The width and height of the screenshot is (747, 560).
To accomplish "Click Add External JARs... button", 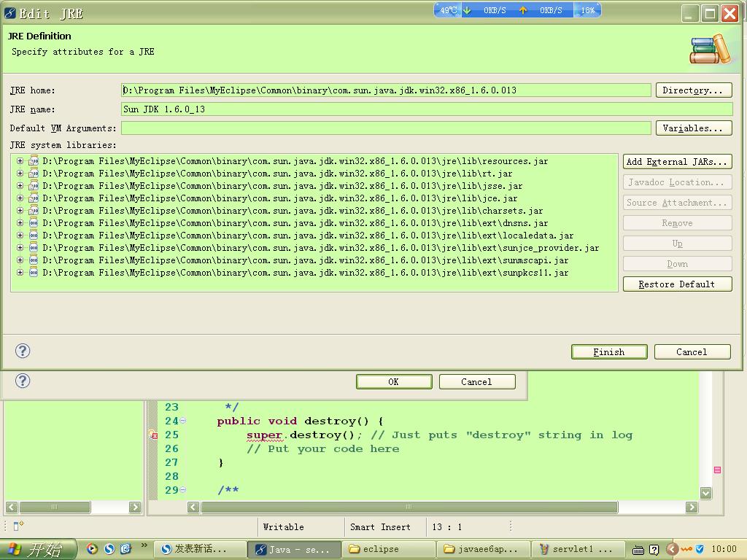I will pos(677,162).
